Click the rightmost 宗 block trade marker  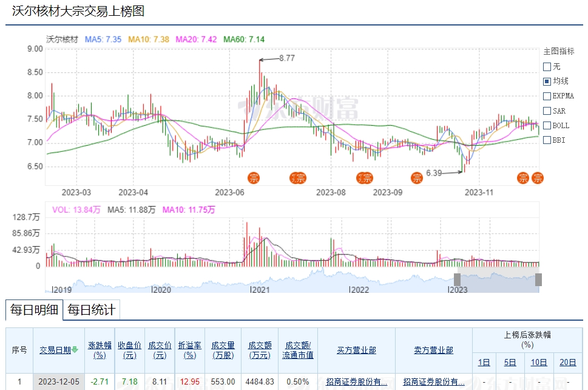point(538,178)
